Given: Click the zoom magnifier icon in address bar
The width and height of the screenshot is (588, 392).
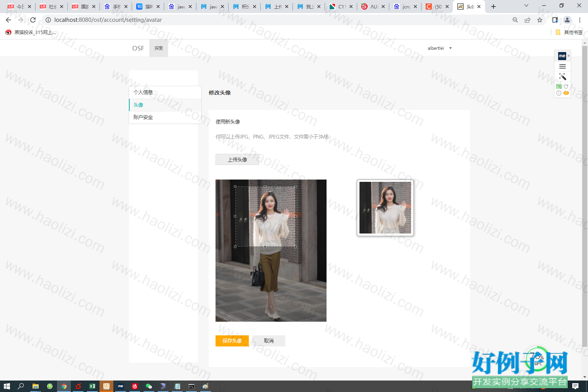Looking at the screenshot, I should point(515,20).
